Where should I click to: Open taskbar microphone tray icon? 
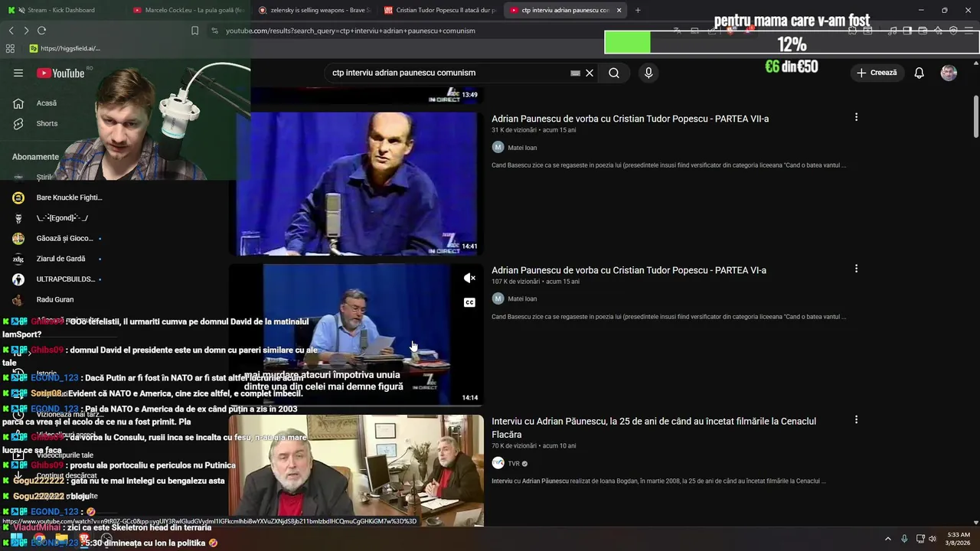[904, 539]
